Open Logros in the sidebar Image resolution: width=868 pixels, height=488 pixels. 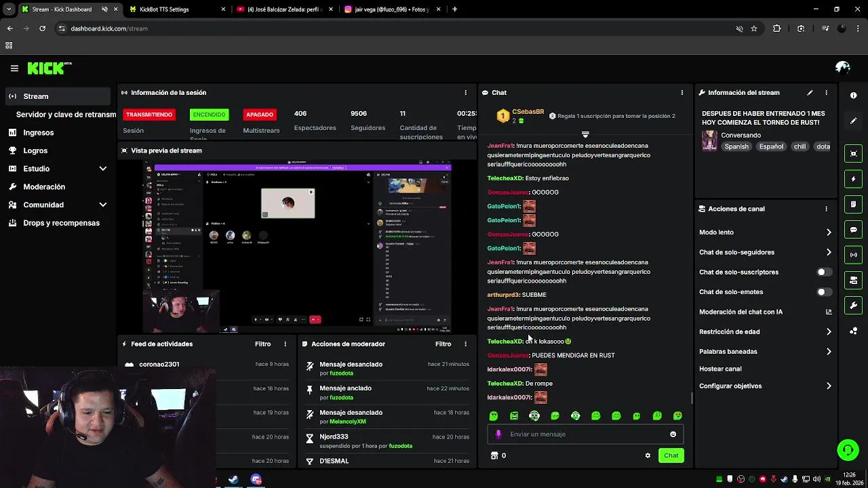58,150
